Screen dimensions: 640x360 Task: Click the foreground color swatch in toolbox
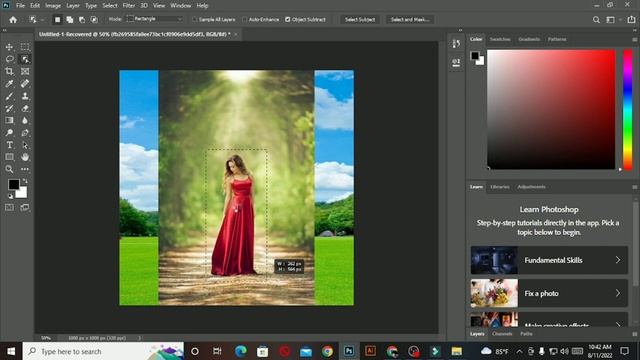(x=13, y=184)
